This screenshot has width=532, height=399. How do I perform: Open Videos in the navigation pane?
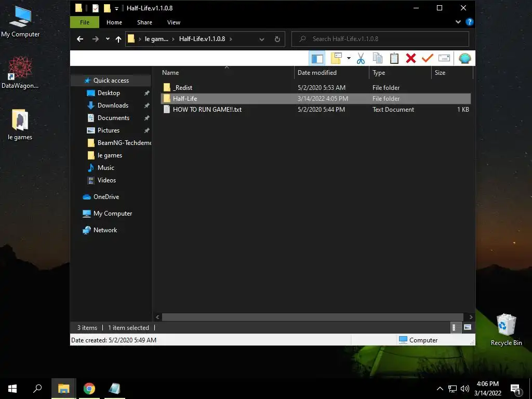pyautogui.click(x=107, y=180)
